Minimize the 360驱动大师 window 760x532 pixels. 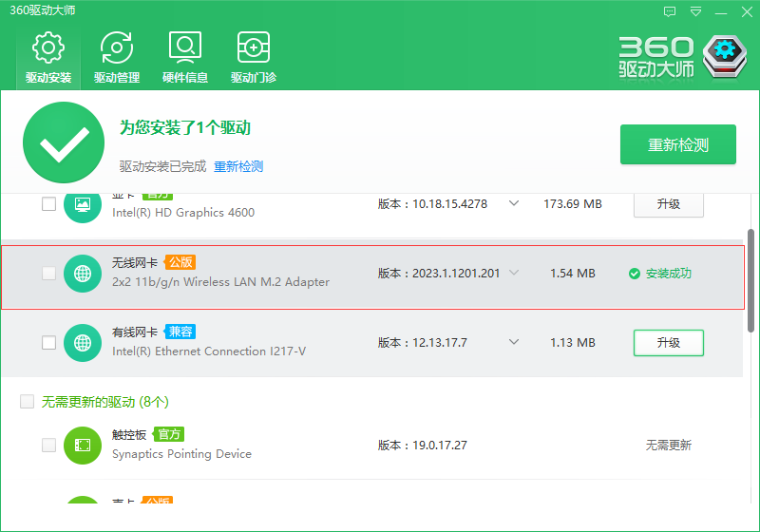[721, 12]
